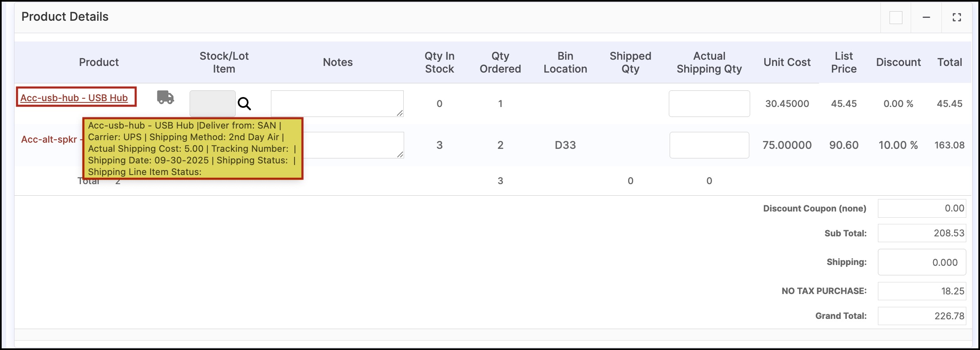Click the Bin Location column header

click(x=565, y=62)
